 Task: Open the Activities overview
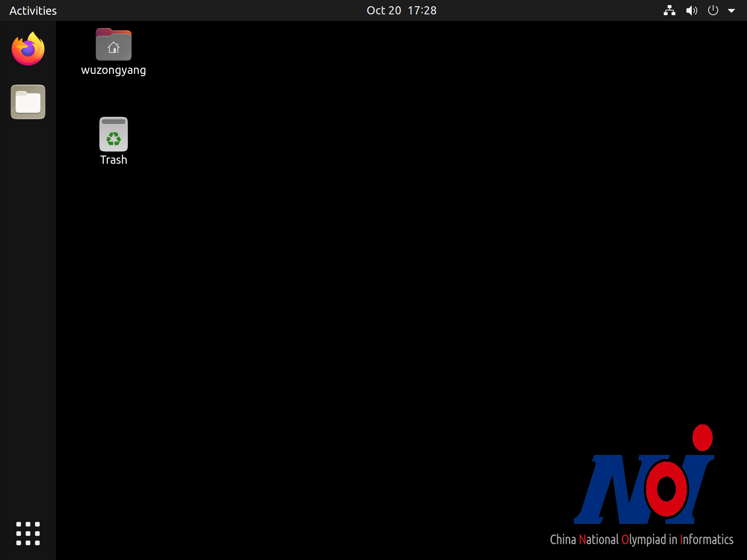[33, 10]
